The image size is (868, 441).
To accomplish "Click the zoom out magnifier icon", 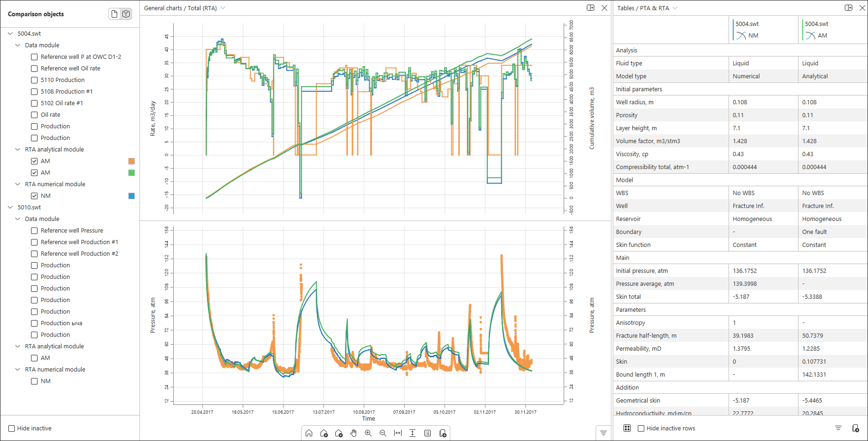I will click(383, 433).
